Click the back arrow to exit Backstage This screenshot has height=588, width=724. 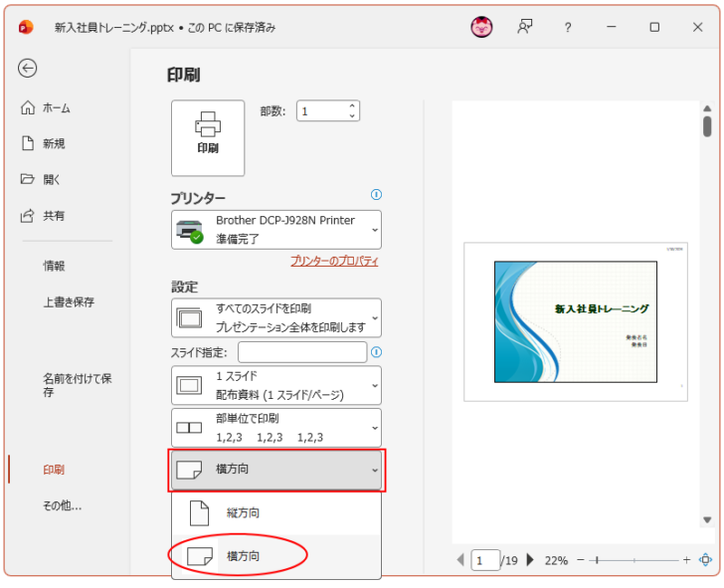tap(27, 69)
